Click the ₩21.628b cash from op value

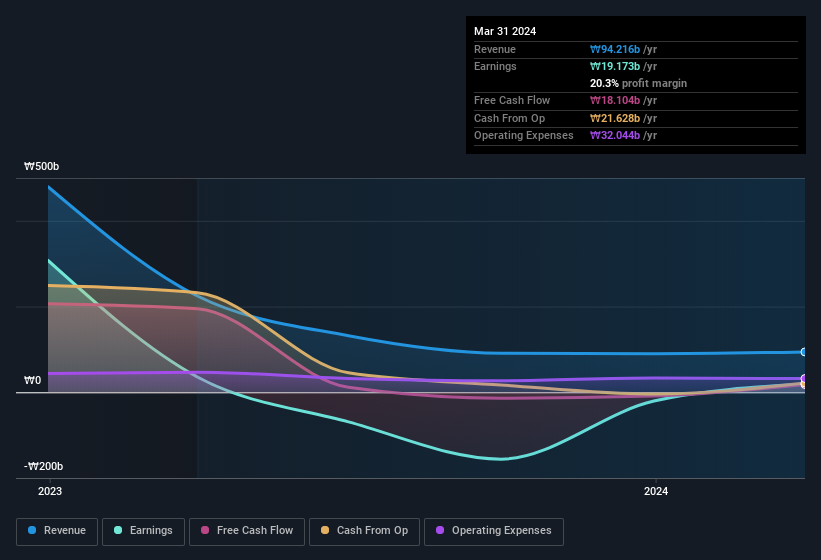(615, 118)
